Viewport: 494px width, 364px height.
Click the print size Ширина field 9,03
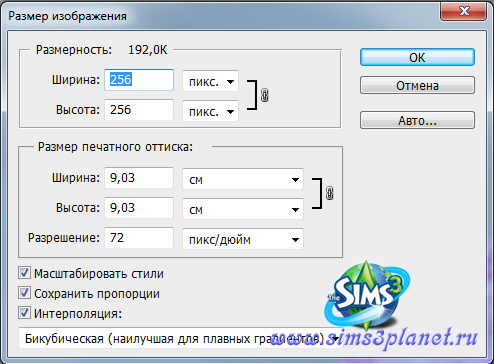[x=139, y=178]
